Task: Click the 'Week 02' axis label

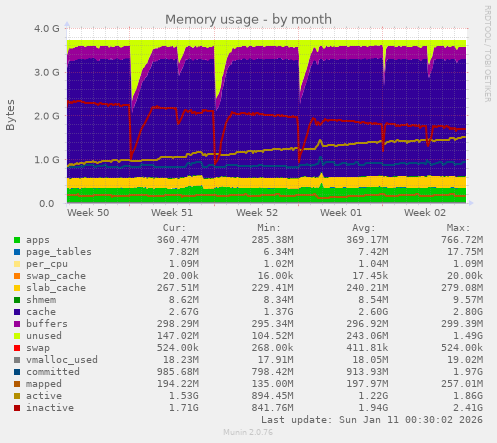Action: click(x=425, y=213)
